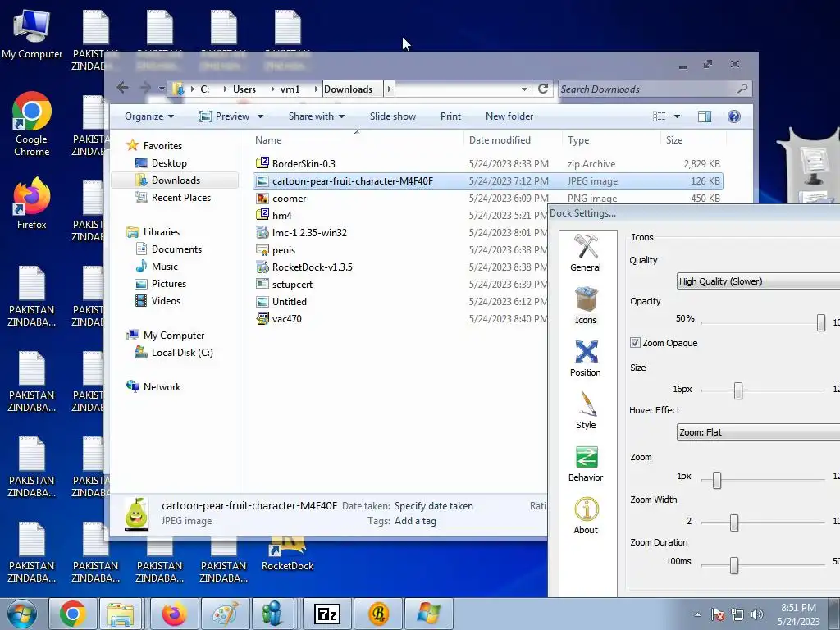The image size is (840, 630).
Task: Click the Search Downloads field
Action: pyautogui.click(x=655, y=89)
